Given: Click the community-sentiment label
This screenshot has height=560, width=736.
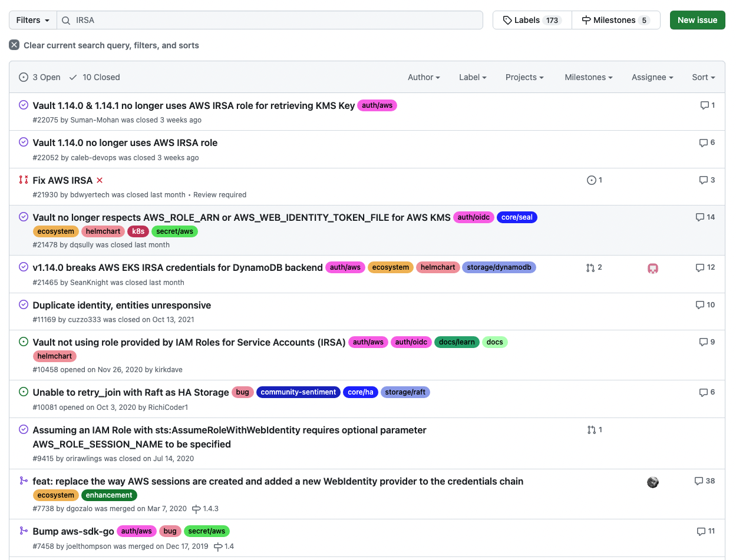Looking at the screenshot, I should (x=298, y=392).
